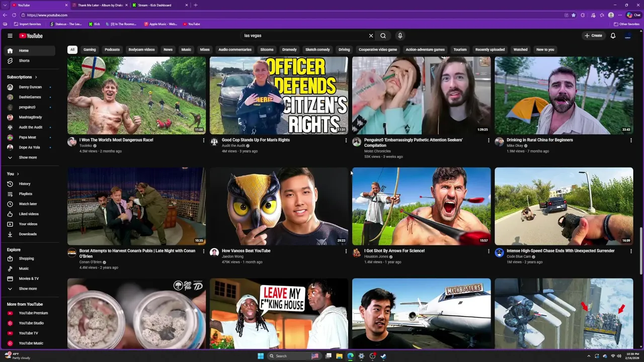Open the notifications bell
Viewport: 644px width, 362px height.
613,36
